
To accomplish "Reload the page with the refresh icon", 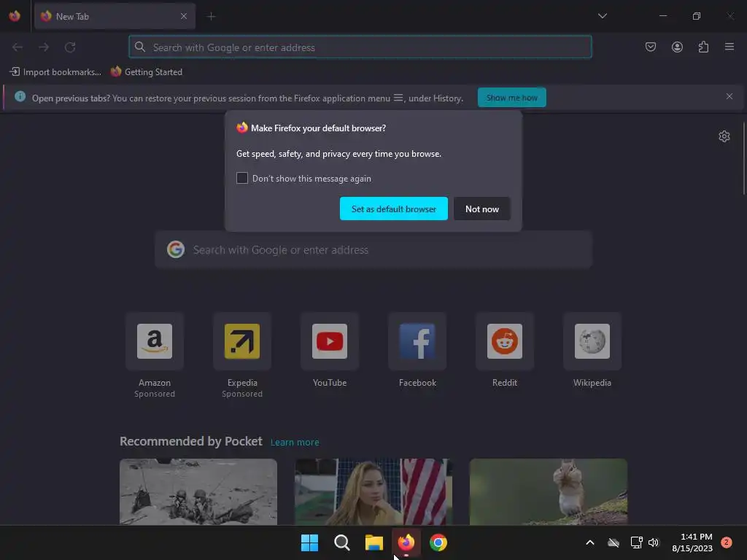I will [70, 47].
